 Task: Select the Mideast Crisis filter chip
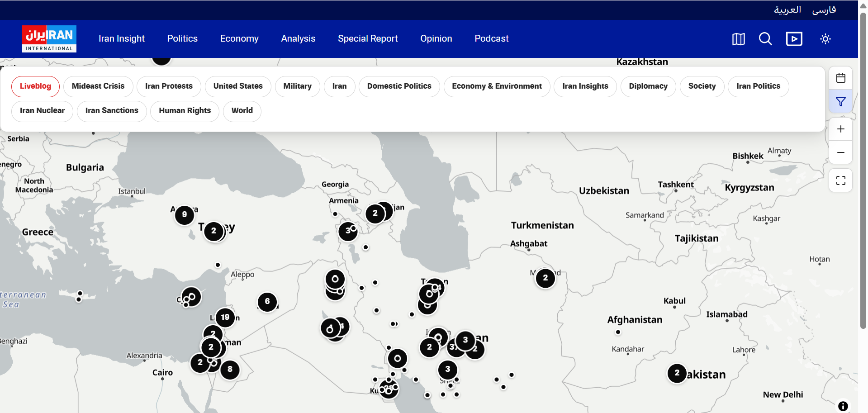point(98,86)
